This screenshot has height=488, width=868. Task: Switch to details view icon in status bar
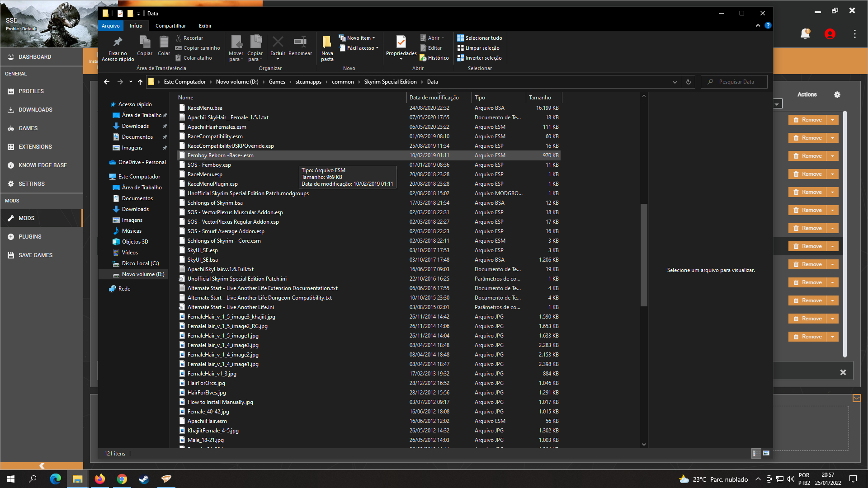[755, 453]
